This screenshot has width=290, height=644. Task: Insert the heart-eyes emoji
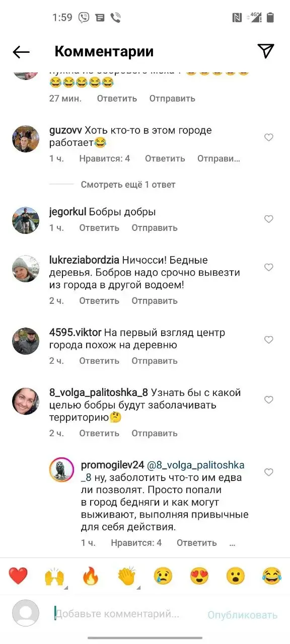tap(199, 576)
